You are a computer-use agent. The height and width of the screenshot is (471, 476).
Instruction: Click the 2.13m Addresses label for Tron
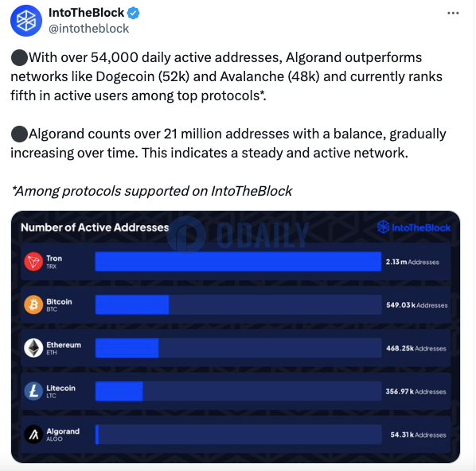tap(412, 262)
